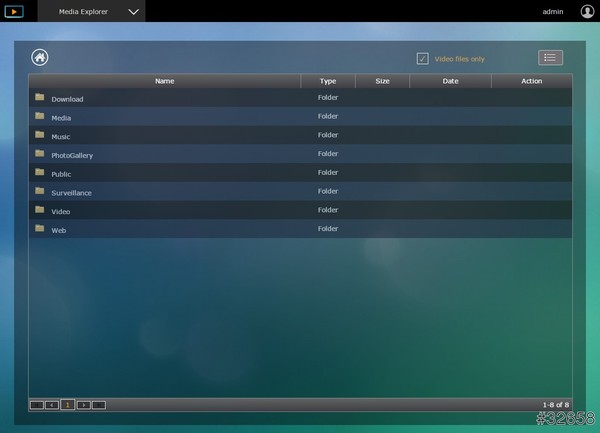Sort by the Type column header
This screenshot has height=433, width=600.
(x=328, y=81)
